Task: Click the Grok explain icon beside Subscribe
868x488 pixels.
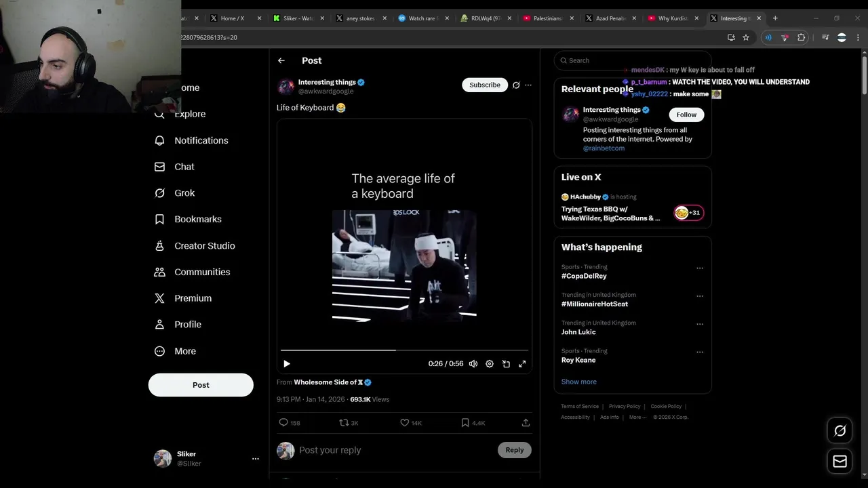Action: [516, 85]
